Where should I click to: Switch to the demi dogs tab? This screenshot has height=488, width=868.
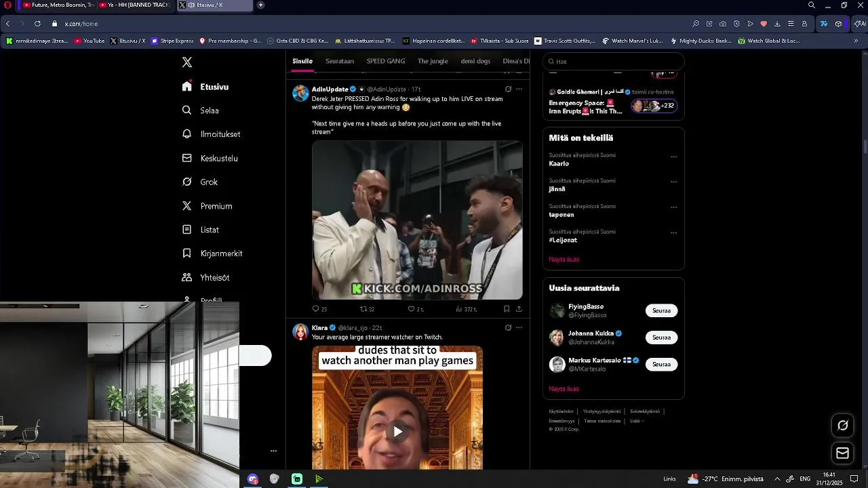[475, 61]
